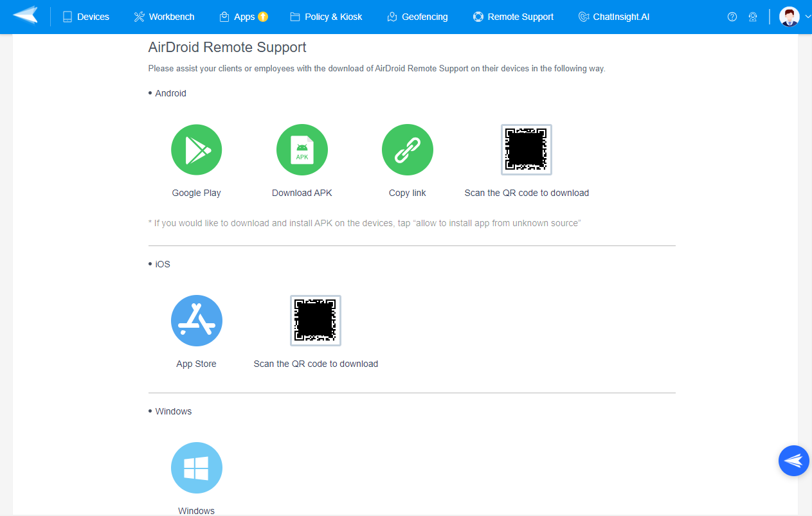The image size is (812, 516).
Task: Open the user avatar profile
Action: point(789,17)
